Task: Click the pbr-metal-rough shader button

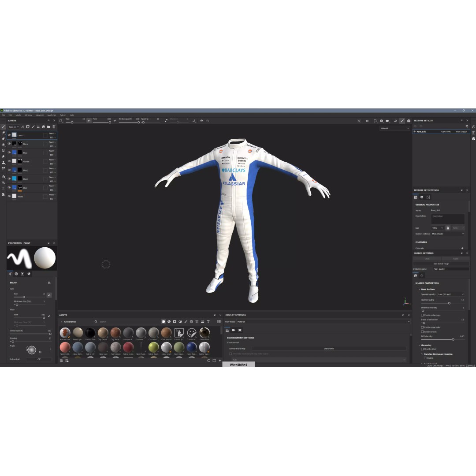Action: tap(441, 264)
